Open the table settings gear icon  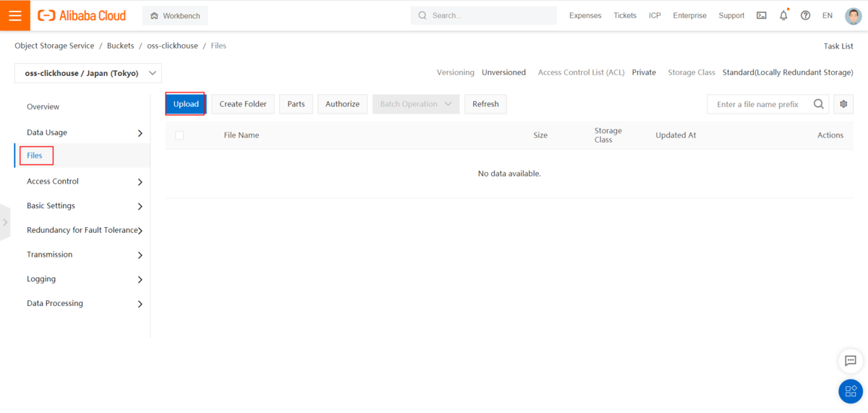[x=843, y=104]
